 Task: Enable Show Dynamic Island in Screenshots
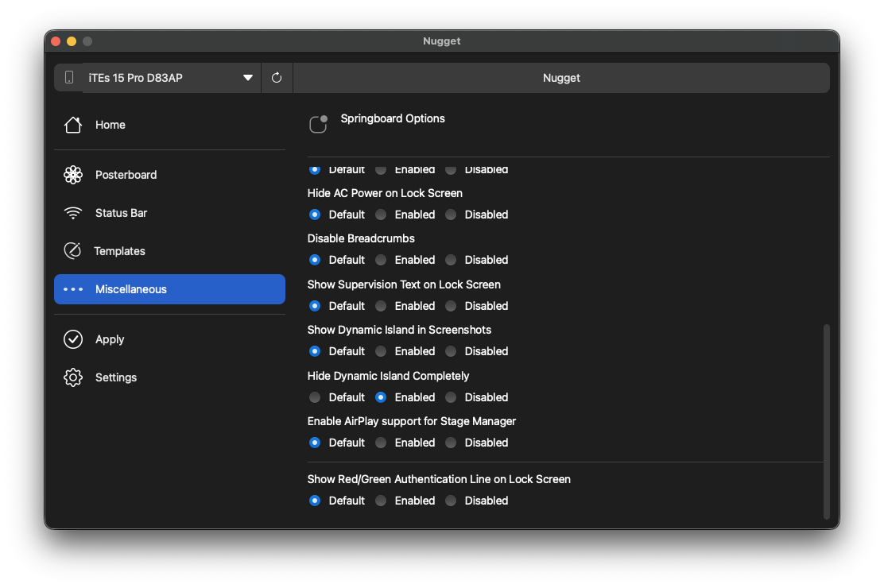382,351
